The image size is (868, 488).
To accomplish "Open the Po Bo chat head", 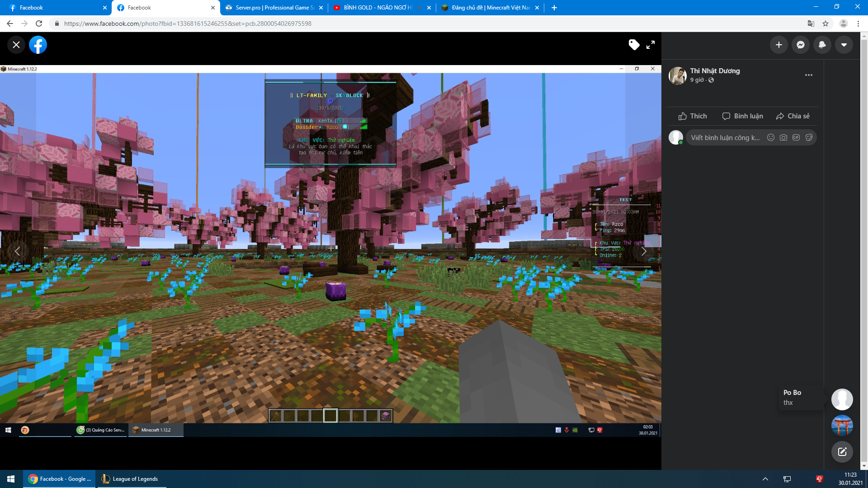I will 842,399.
